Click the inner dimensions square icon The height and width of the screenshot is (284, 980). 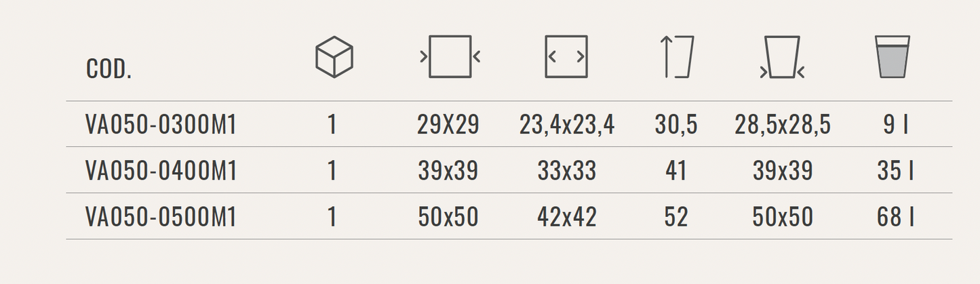566,57
